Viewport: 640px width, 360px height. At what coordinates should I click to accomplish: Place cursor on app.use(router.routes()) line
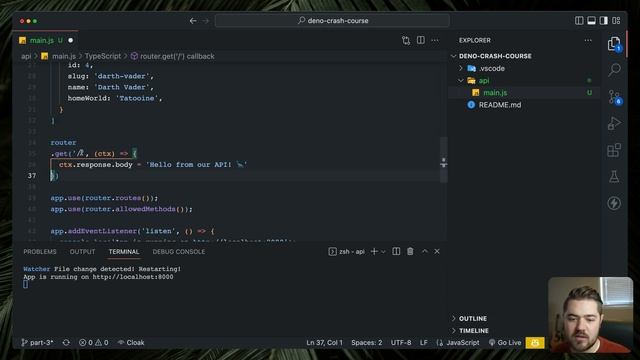coord(104,198)
